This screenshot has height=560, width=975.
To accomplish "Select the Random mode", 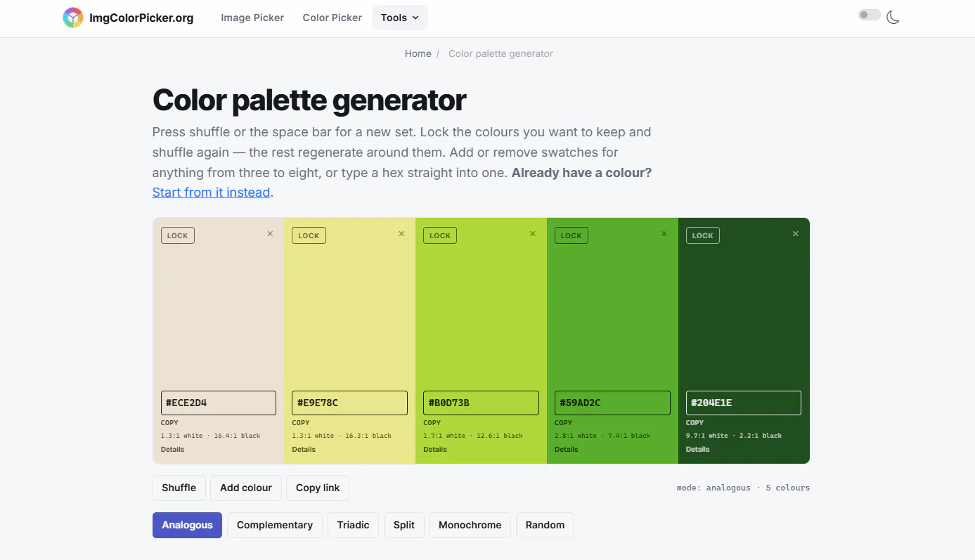I will [545, 525].
